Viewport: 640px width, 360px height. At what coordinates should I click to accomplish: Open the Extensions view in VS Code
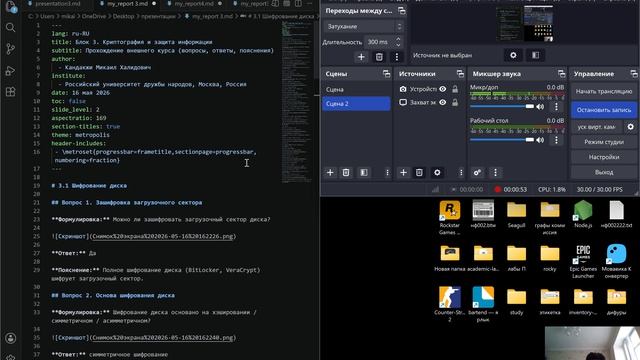tap(11, 92)
